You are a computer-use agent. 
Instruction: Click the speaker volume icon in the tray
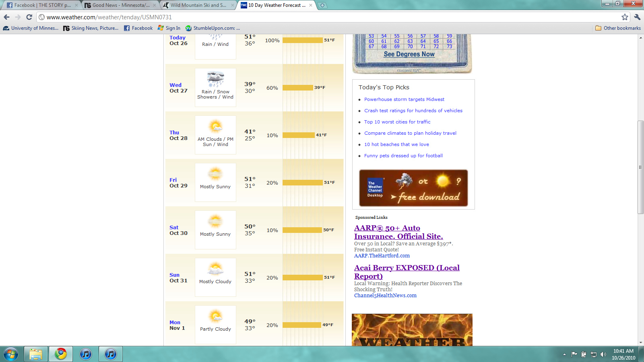[x=603, y=354]
